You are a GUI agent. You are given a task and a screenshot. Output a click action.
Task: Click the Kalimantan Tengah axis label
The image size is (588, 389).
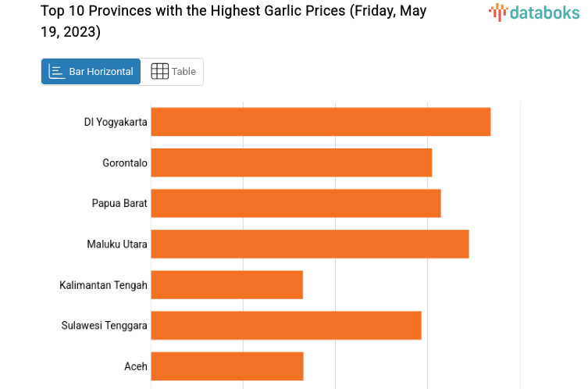[103, 284]
